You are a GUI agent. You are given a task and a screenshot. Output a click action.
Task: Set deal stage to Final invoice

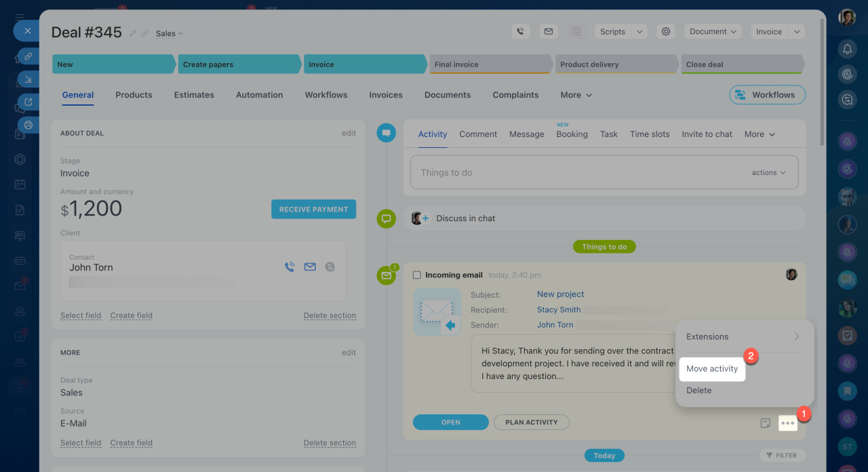[491, 64]
